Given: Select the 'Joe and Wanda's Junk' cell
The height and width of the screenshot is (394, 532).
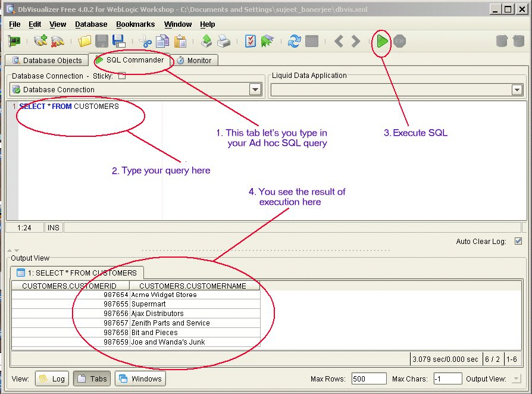Looking at the screenshot, I should pyautogui.click(x=195, y=342).
